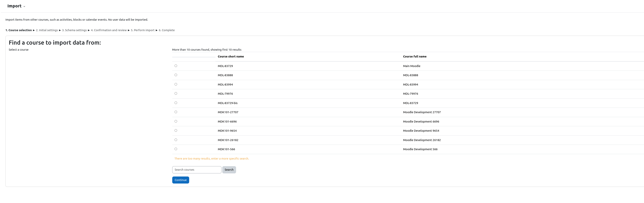Select radio button for MDL-83729-bis
644x203 pixels.
point(176,103)
